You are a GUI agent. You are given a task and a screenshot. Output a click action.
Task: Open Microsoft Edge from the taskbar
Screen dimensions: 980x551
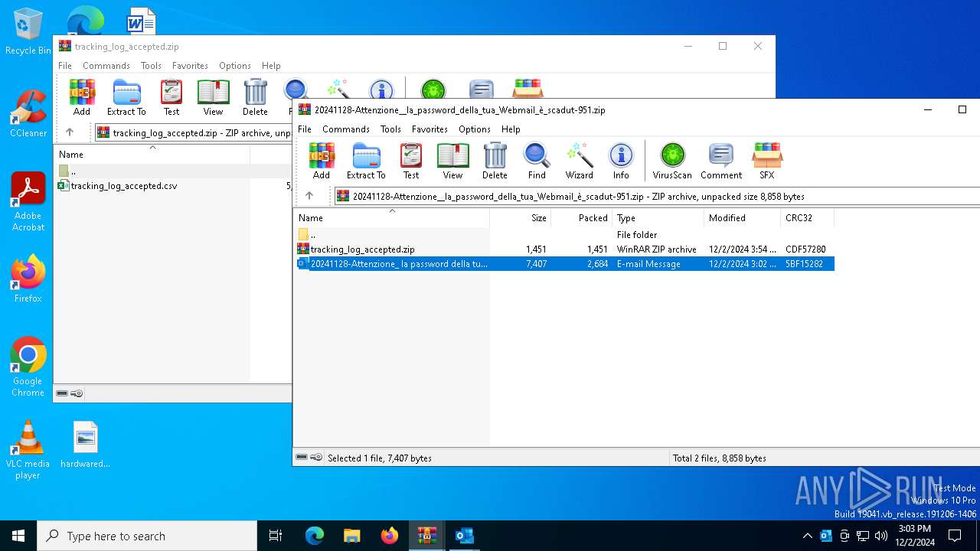(315, 536)
